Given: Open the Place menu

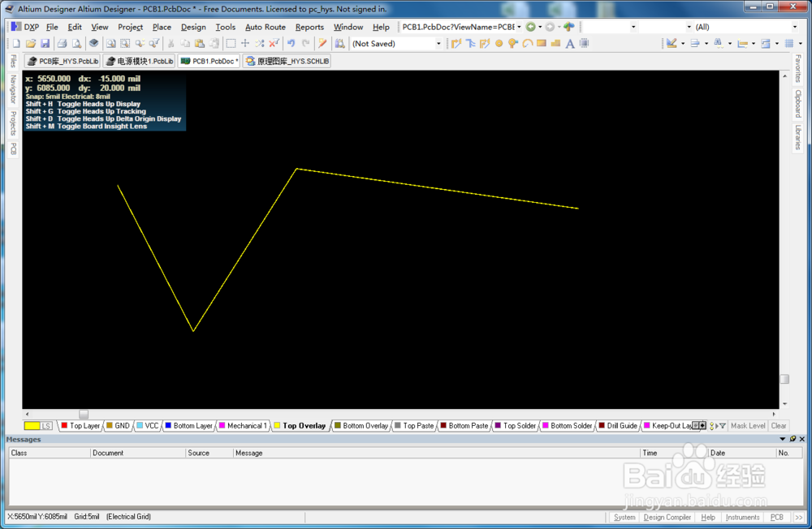Looking at the screenshot, I should (162, 27).
